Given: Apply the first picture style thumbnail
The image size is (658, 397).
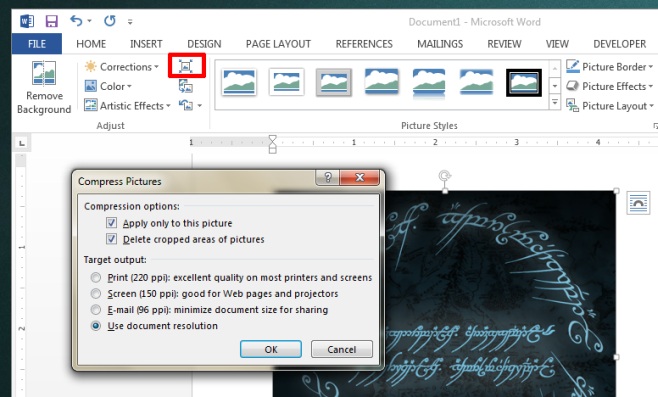Looking at the screenshot, I should coord(239,82).
